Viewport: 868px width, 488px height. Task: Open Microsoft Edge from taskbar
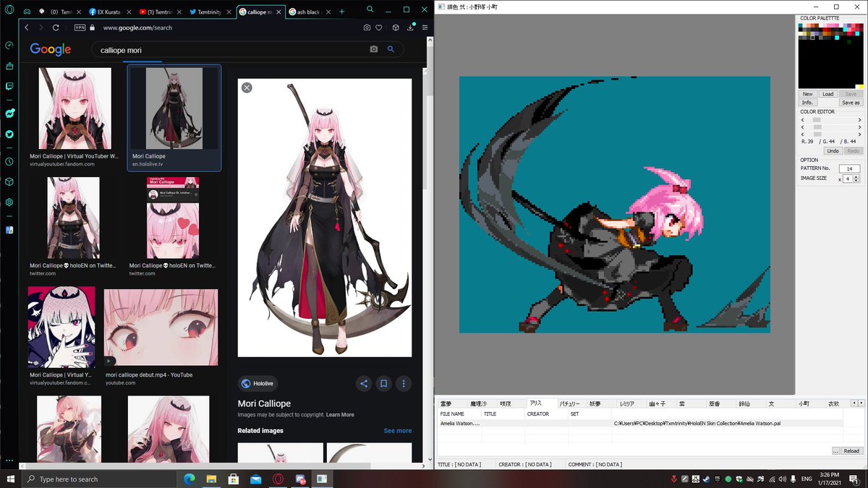190,479
